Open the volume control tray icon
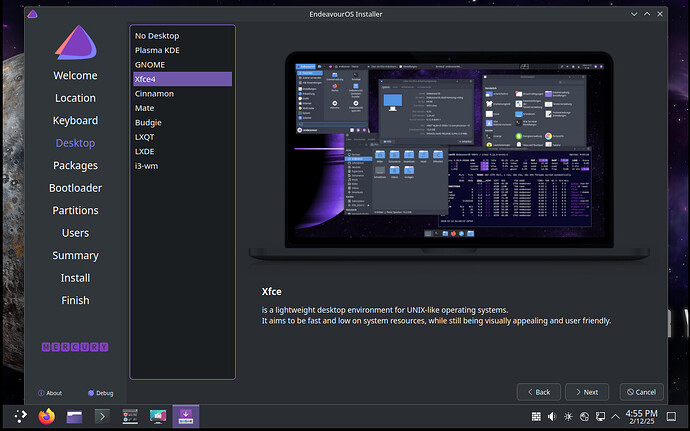 [552, 416]
